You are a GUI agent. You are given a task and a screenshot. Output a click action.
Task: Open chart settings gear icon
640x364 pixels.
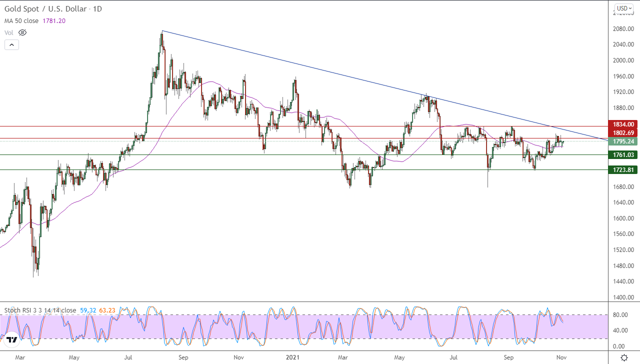[x=624, y=357]
